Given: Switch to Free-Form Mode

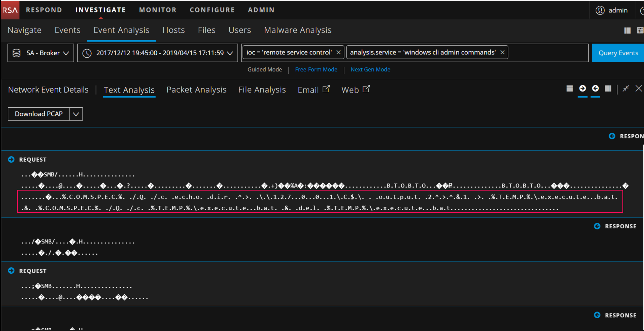Looking at the screenshot, I should click(x=316, y=69).
